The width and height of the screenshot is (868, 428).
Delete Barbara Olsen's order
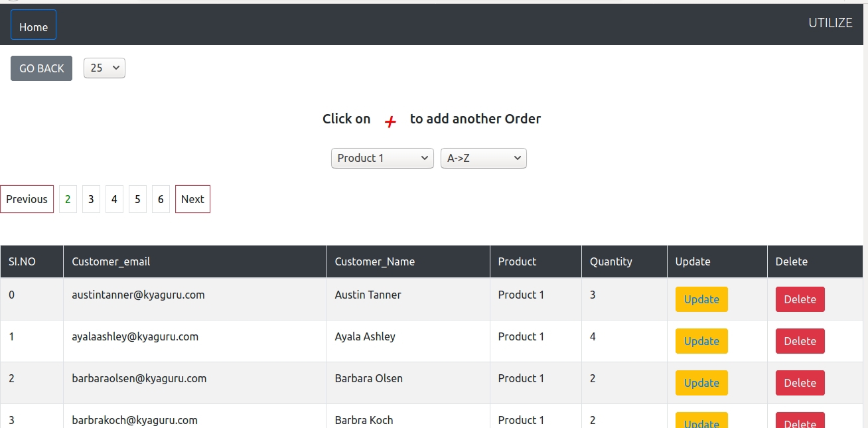click(x=800, y=383)
